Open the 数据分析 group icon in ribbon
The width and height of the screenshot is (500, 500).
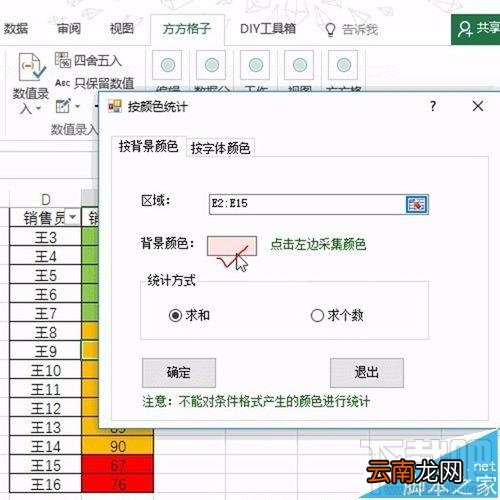tap(211, 65)
